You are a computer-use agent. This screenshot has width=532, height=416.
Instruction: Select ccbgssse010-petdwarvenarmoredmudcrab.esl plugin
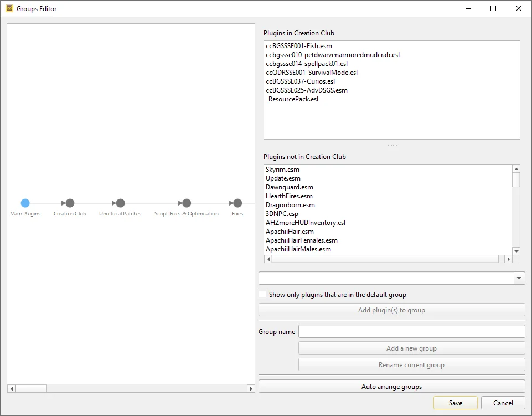[x=333, y=55]
